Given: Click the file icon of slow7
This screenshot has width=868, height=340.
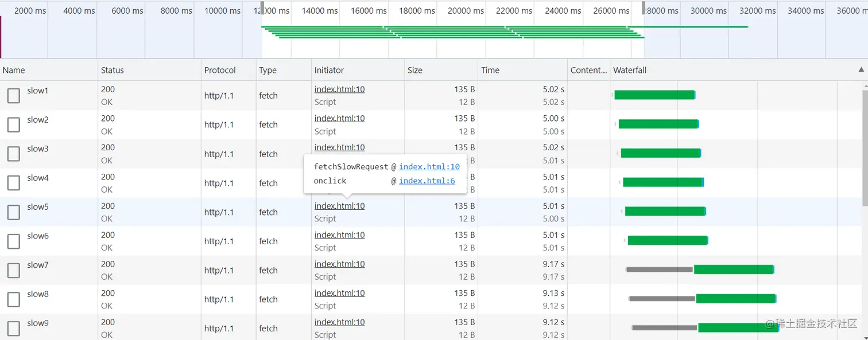Looking at the screenshot, I should 14,271.
